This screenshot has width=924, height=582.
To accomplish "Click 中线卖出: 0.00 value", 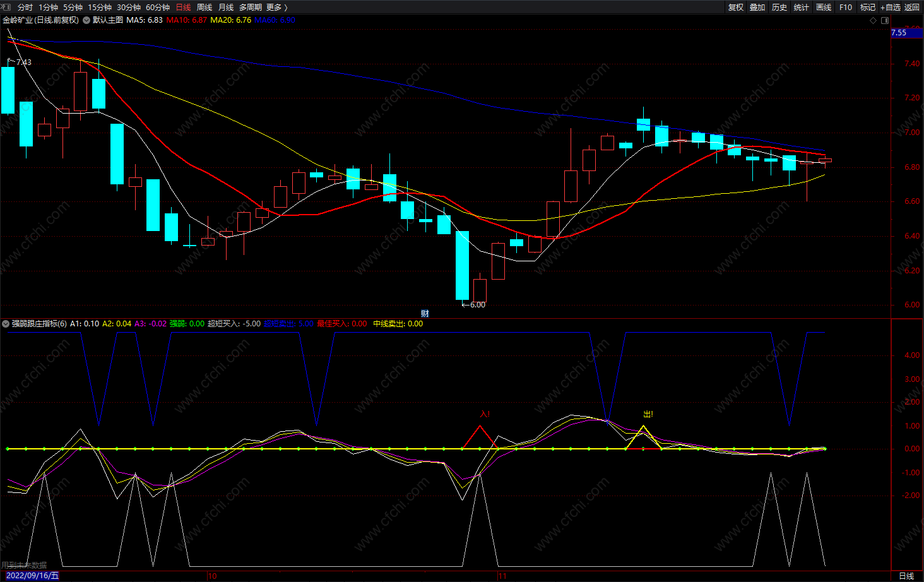I will (x=398, y=324).
